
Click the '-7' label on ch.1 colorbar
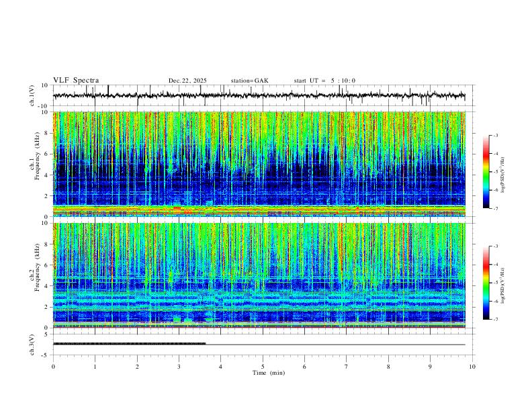click(x=496, y=209)
